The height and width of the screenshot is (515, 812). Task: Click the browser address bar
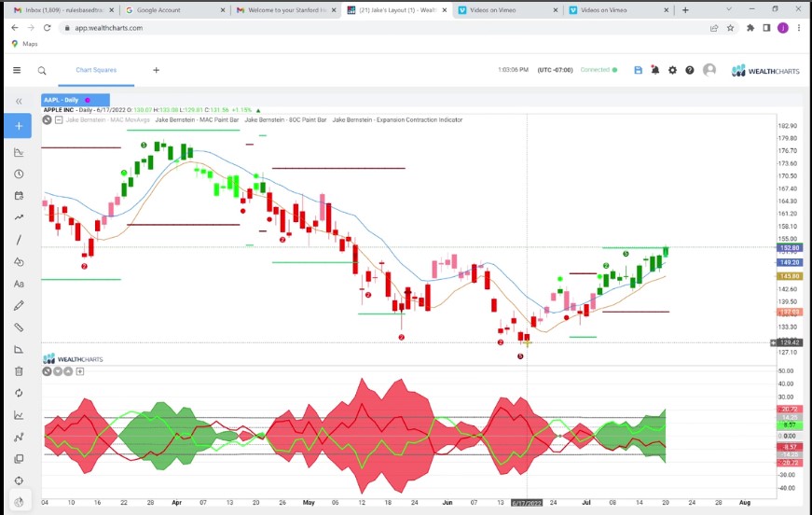[x=383, y=28]
